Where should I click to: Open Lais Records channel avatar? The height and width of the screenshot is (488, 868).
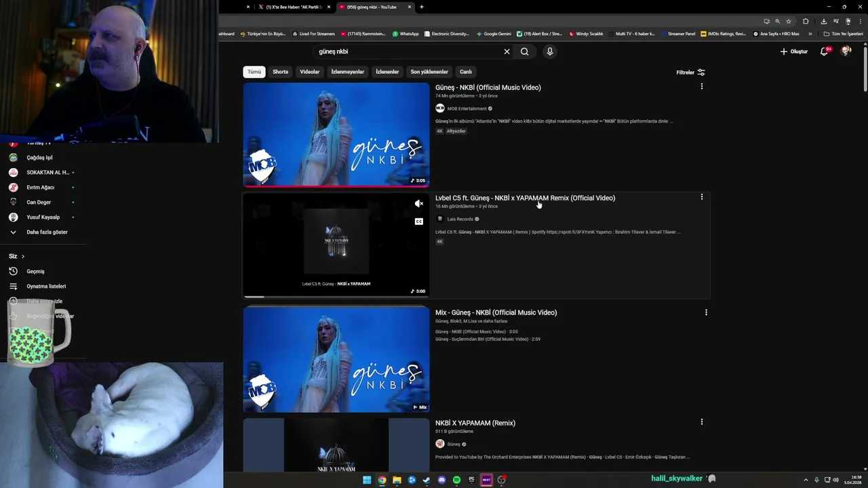coord(440,219)
